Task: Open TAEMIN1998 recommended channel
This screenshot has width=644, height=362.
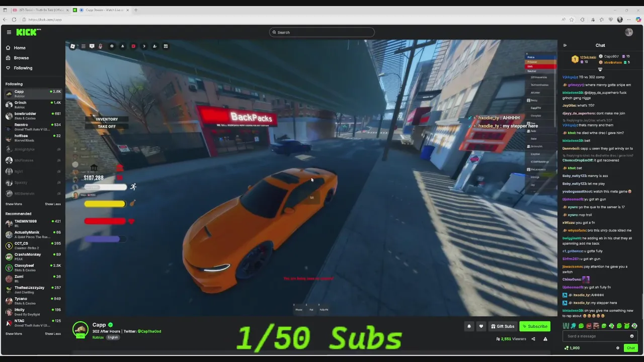Action: [33, 223]
